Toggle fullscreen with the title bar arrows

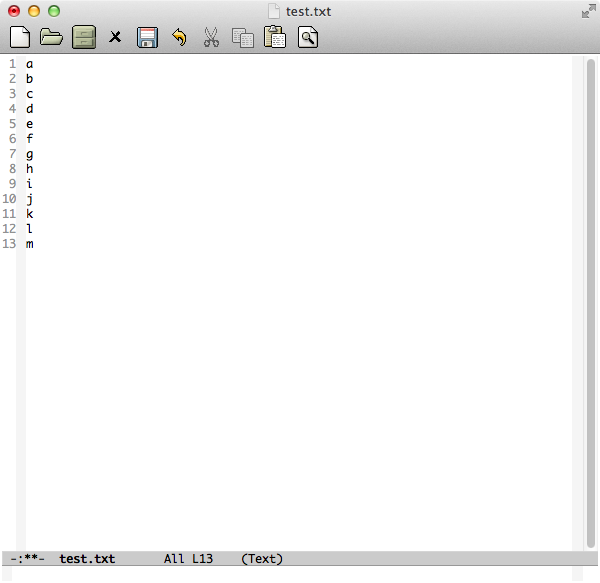[x=589, y=11]
